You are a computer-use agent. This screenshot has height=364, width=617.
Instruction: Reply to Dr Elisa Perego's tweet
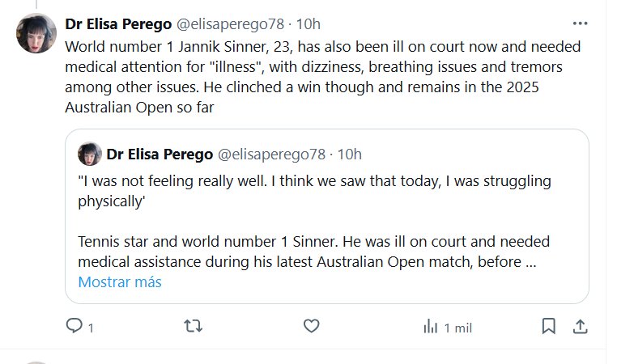pyautogui.click(x=74, y=326)
